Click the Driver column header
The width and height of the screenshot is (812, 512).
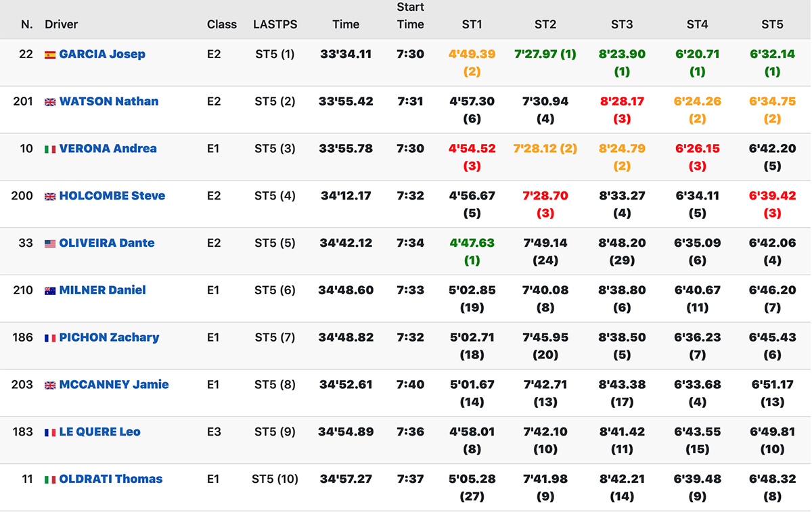[62, 24]
